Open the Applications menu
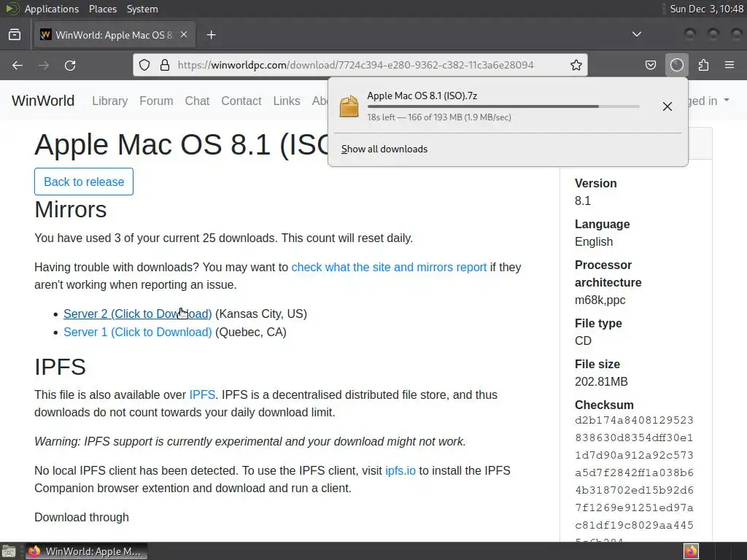 pos(52,9)
